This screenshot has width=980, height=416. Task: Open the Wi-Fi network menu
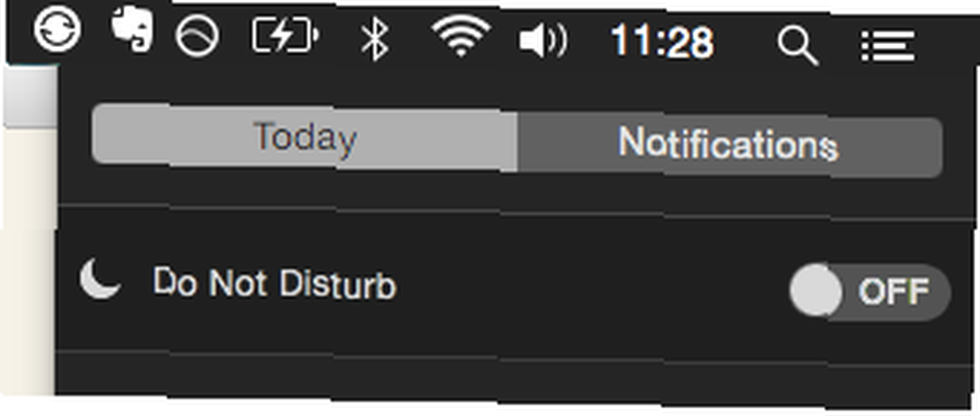(462, 37)
